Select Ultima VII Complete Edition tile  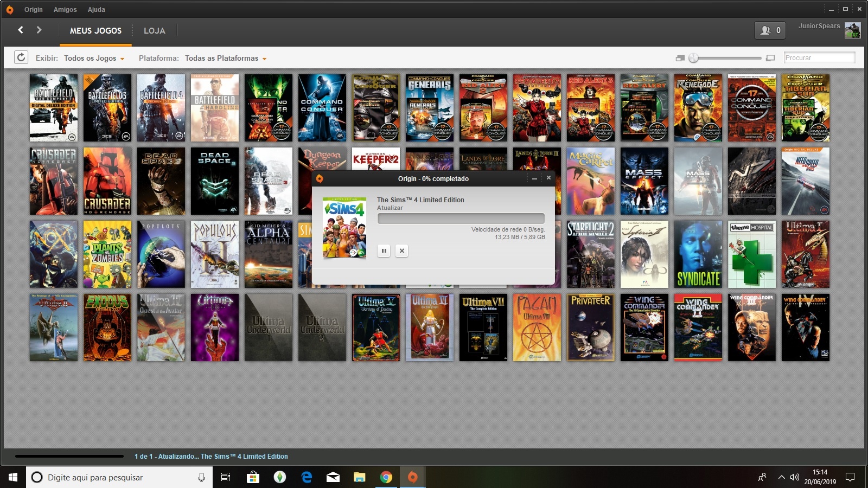pos(483,328)
